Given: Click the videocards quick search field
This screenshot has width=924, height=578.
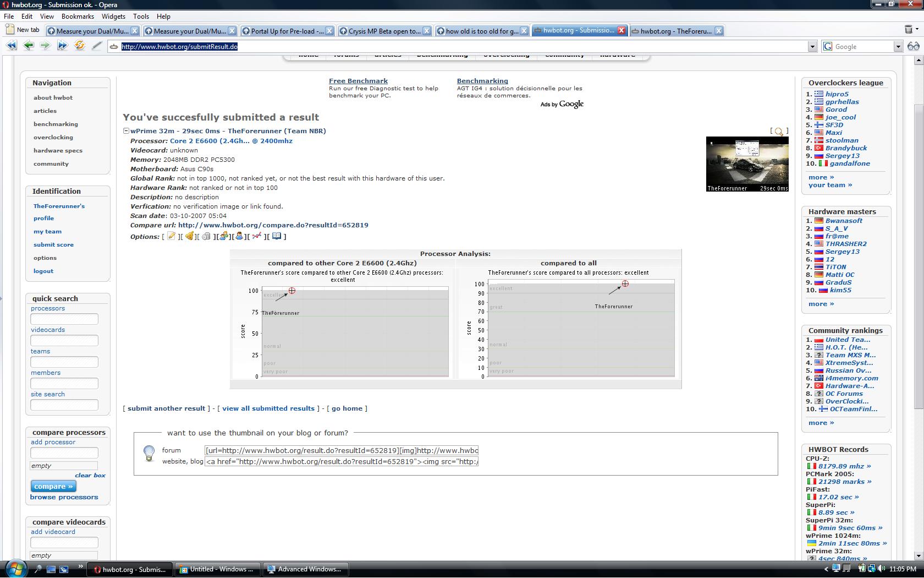Looking at the screenshot, I should 64,340.
